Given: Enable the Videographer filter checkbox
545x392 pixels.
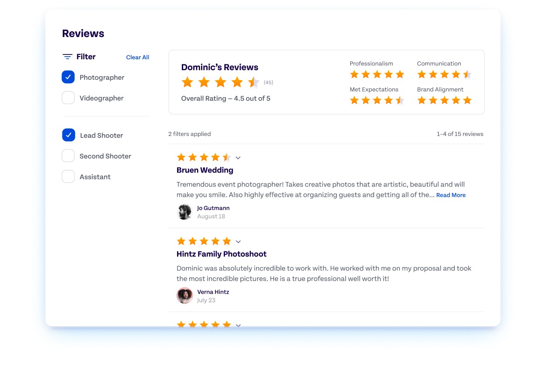Looking at the screenshot, I should coord(68,98).
